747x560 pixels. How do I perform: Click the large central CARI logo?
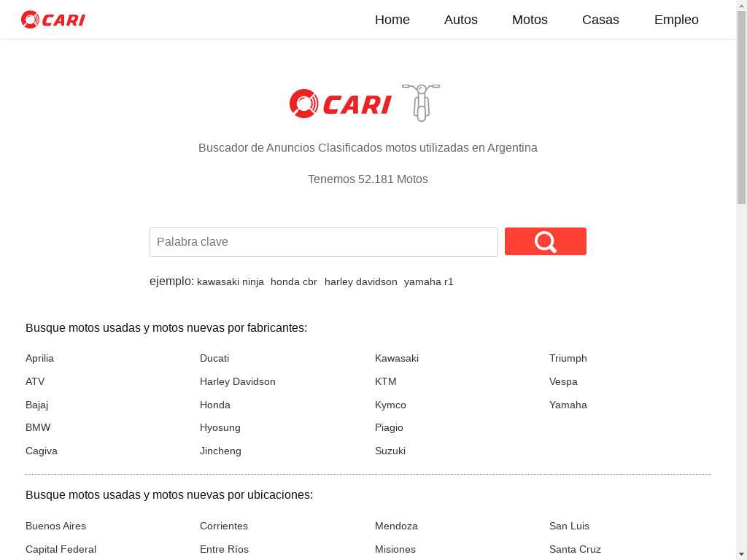[x=341, y=104]
